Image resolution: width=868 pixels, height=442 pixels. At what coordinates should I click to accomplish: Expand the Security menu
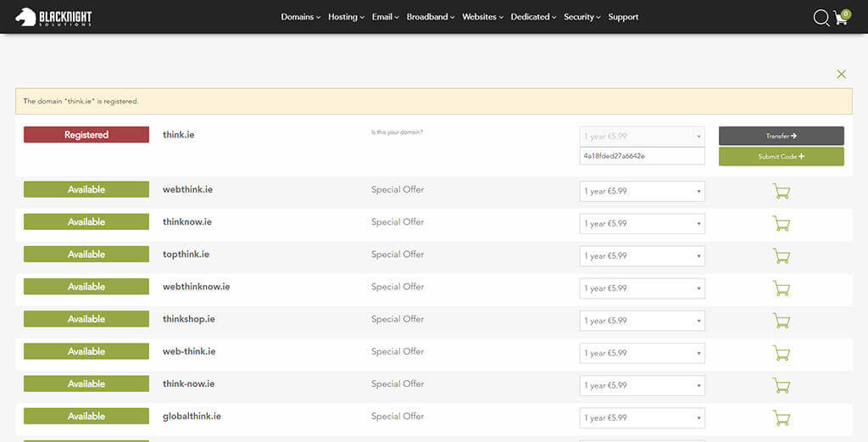tap(581, 17)
